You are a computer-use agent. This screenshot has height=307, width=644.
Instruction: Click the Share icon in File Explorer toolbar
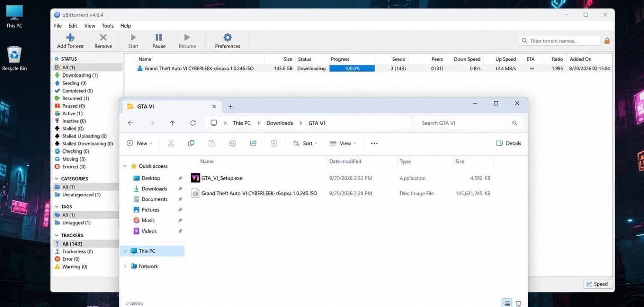pos(253,143)
